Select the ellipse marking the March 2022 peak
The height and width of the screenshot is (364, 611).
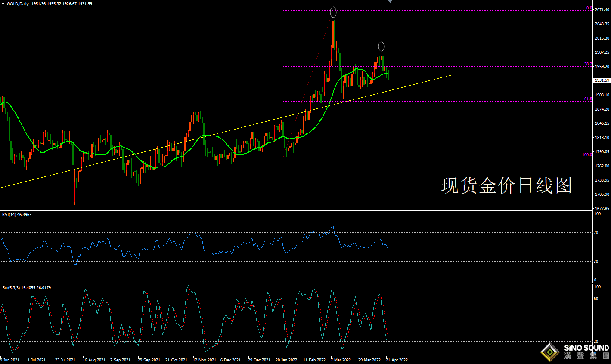coord(333,12)
